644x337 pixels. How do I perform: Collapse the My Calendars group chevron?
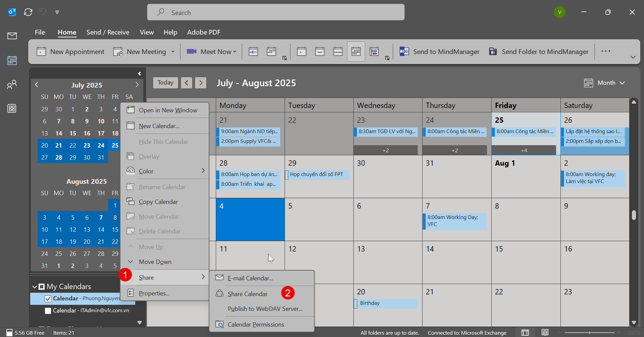(35, 287)
